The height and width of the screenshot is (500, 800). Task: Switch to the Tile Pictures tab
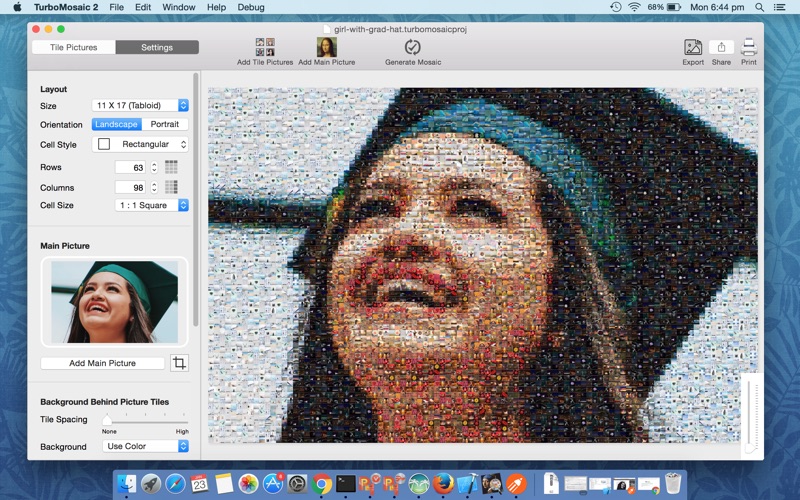(74, 47)
